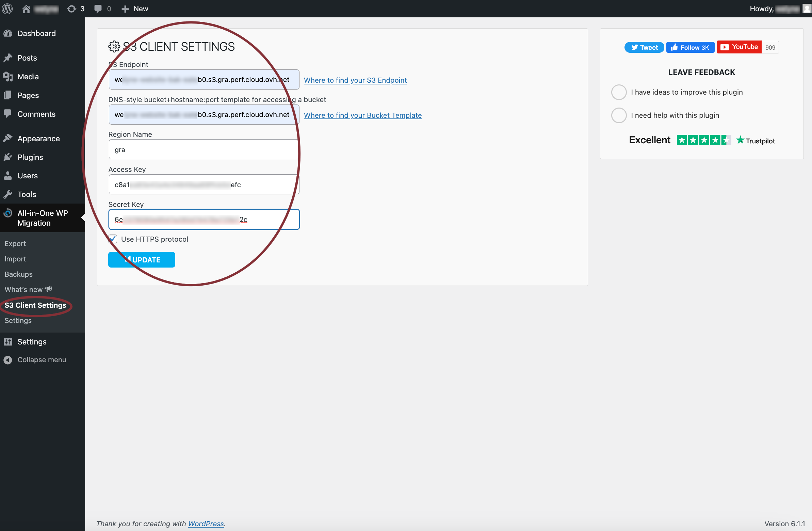Open the migration Settings submenu item
The height and width of the screenshot is (531, 812).
point(18,320)
